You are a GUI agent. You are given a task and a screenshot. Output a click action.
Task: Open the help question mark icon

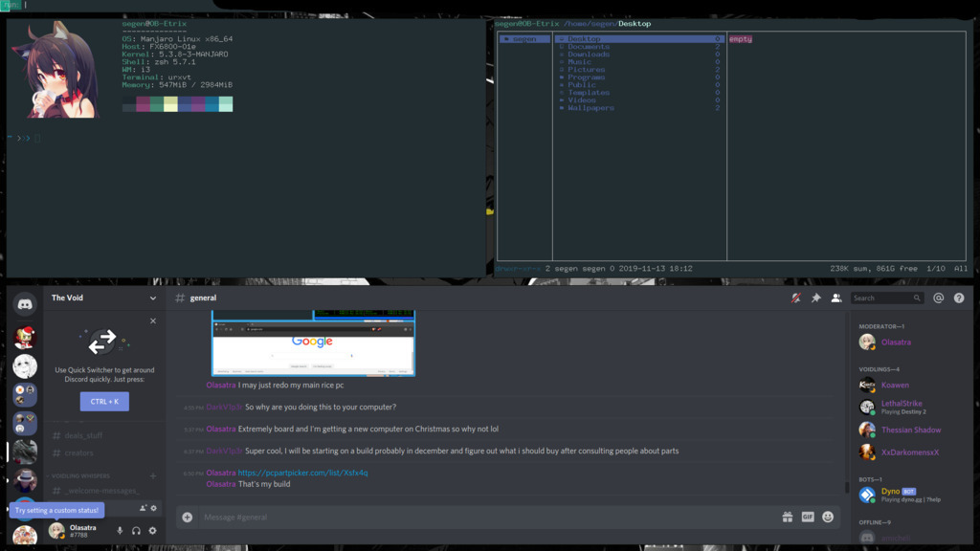tap(959, 298)
